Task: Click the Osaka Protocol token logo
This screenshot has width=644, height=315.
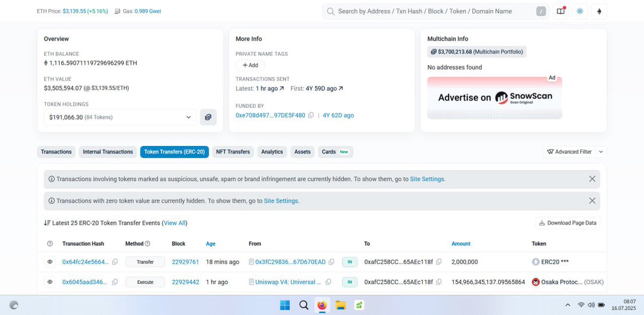Action: [x=536, y=282]
